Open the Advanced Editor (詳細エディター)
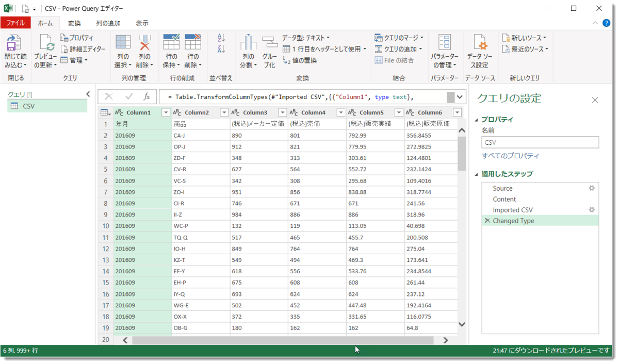619x364 pixels. 83,49
